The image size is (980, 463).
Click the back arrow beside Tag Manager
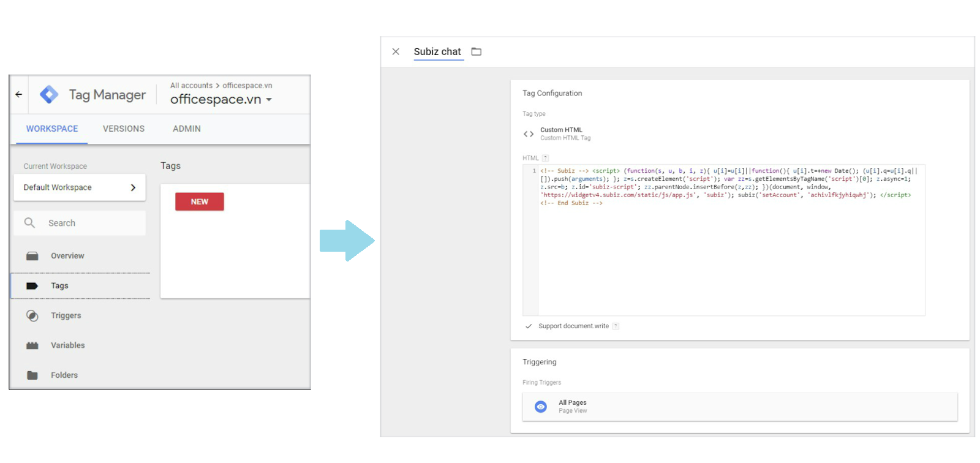tap(19, 94)
